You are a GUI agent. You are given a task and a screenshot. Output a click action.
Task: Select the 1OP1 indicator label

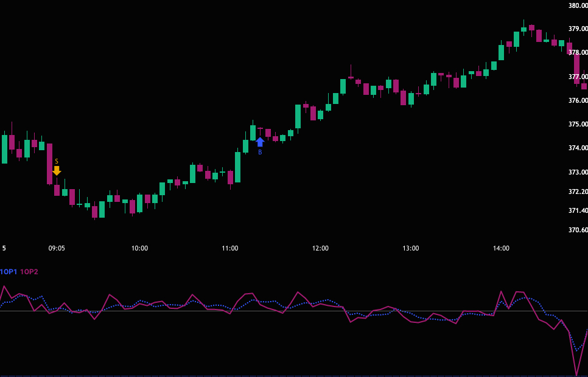click(9, 272)
